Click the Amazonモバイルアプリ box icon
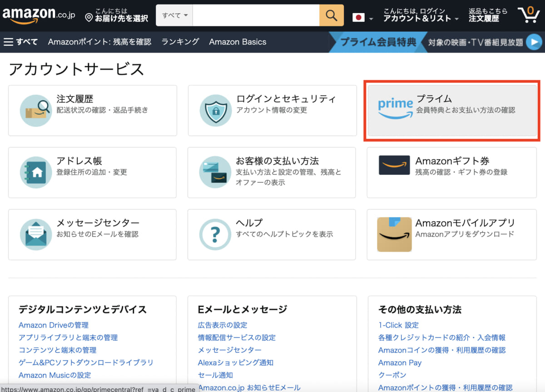The image size is (545, 392). [394, 235]
